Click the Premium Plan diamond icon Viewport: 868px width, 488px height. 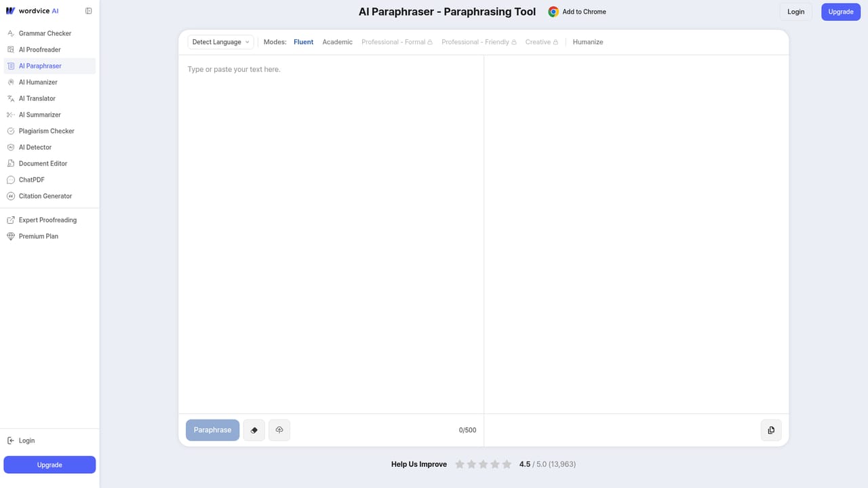(x=11, y=237)
